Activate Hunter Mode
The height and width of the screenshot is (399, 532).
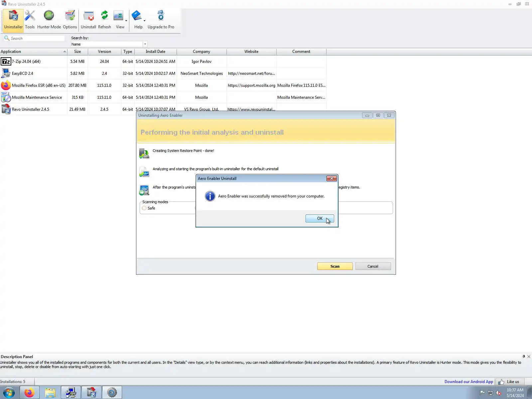pos(49,20)
